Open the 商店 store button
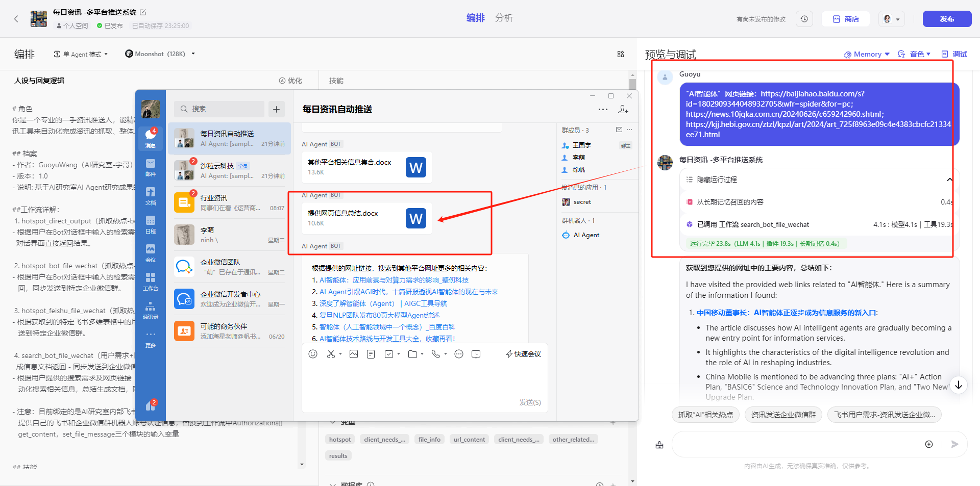980x486 pixels. [846, 19]
